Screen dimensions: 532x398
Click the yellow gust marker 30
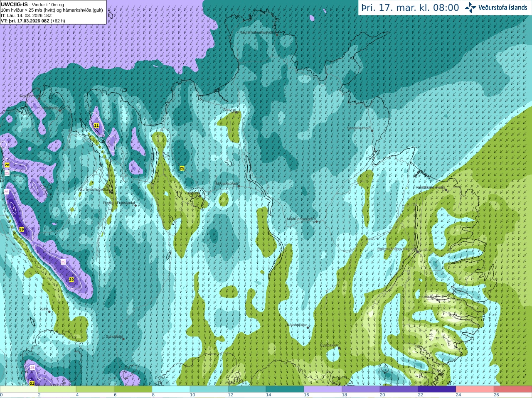point(22,229)
